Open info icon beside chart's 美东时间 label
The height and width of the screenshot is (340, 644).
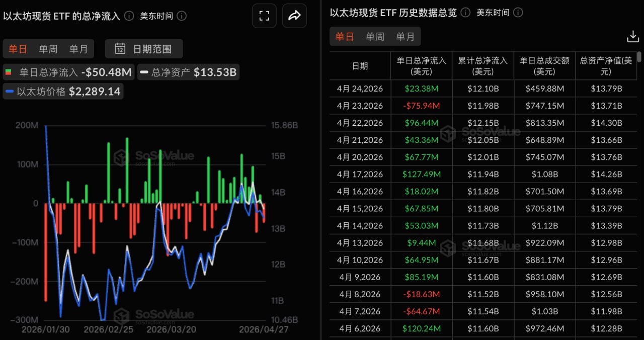(182, 16)
